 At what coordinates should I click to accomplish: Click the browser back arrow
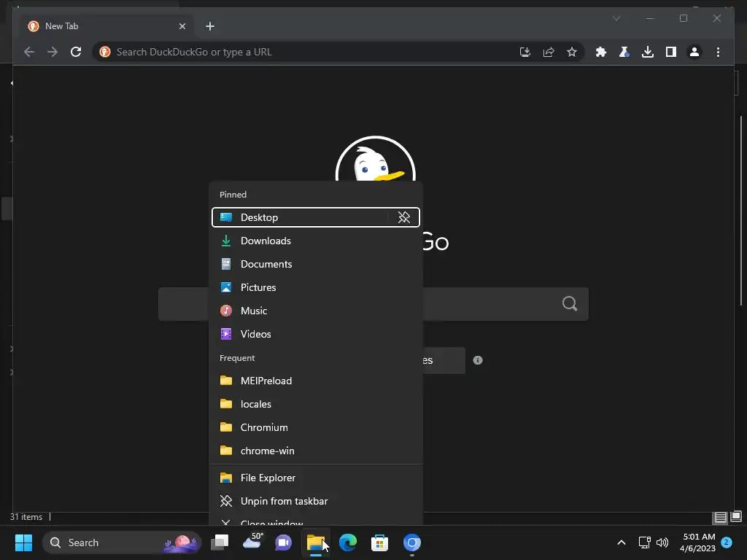point(29,52)
